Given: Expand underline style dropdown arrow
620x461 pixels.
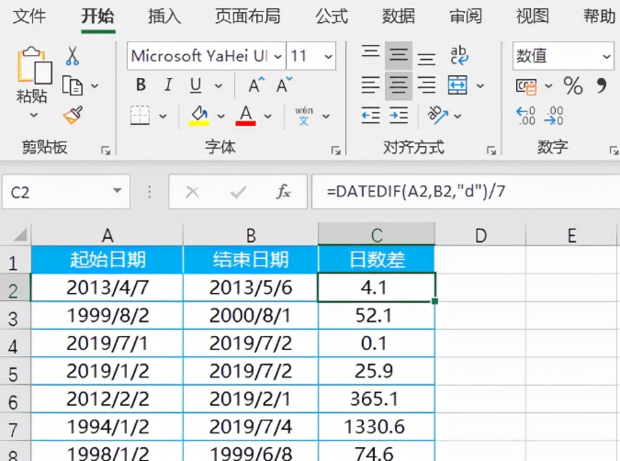Looking at the screenshot, I should (x=219, y=86).
